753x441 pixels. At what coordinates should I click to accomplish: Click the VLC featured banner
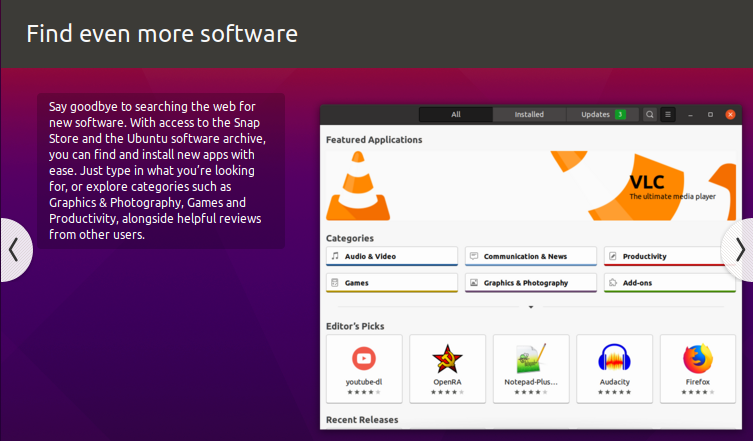pyautogui.click(x=531, y=186)
